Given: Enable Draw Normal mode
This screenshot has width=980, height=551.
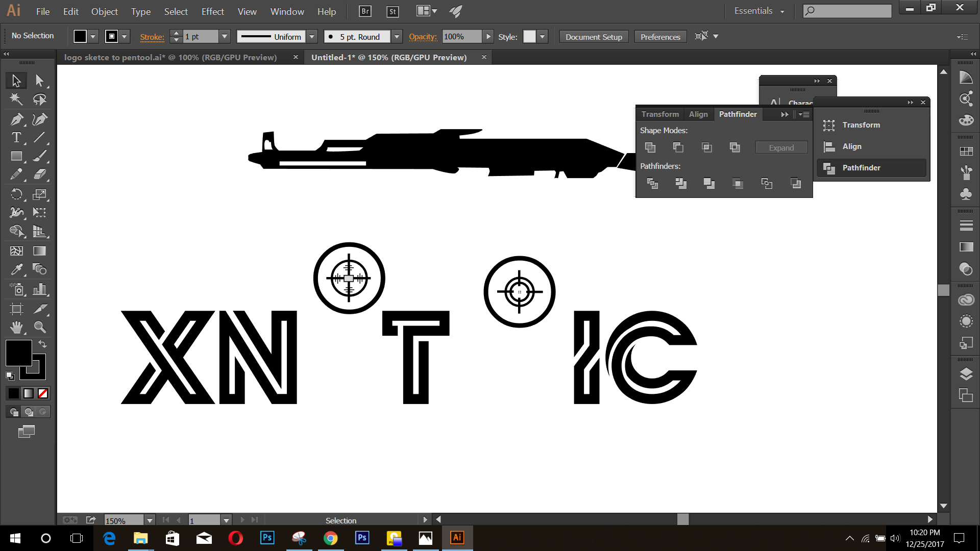Looking at the screenshot, I should (14, 412).
